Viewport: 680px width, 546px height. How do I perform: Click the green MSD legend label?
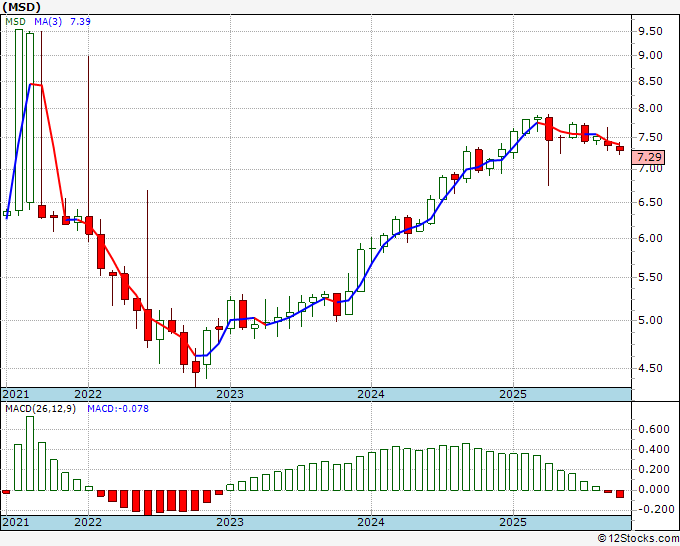tap(15, 21)
